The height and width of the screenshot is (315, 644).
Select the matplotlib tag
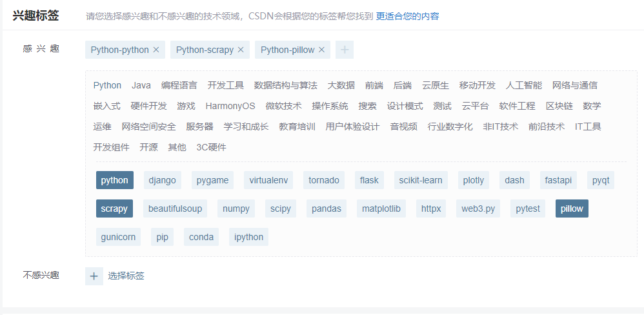[x=381, y=208]
